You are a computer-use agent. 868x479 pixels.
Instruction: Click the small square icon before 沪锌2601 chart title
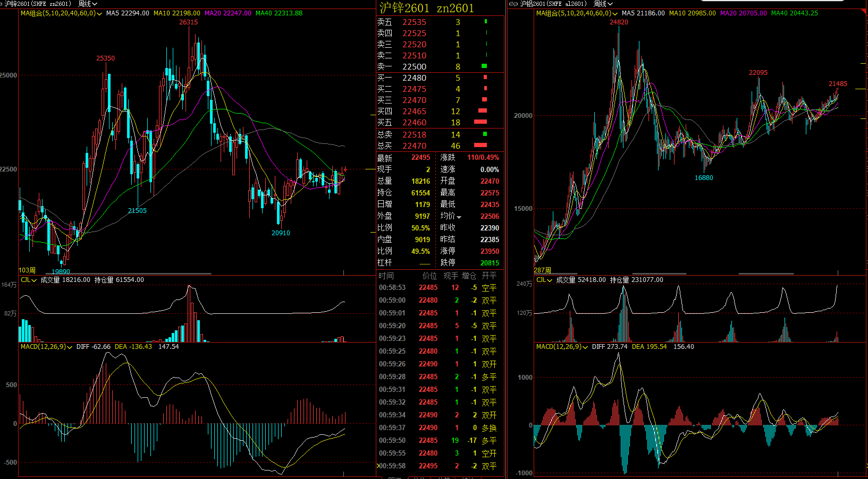tap(2, 4)
